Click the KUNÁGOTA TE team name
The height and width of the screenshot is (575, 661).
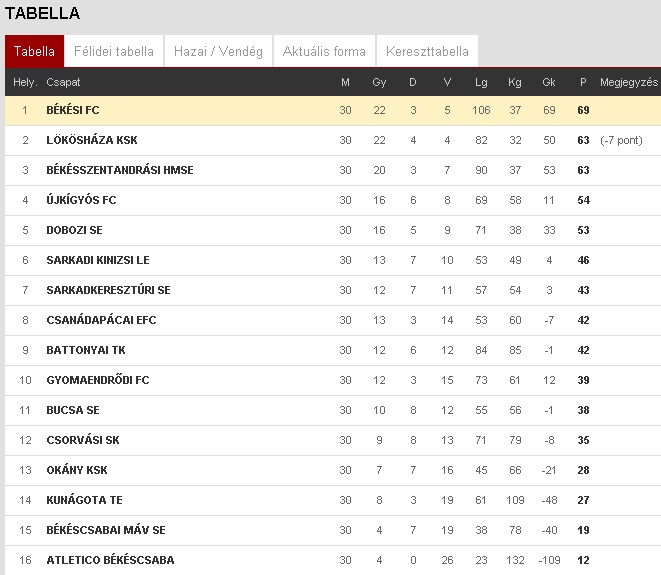(84, 500)
